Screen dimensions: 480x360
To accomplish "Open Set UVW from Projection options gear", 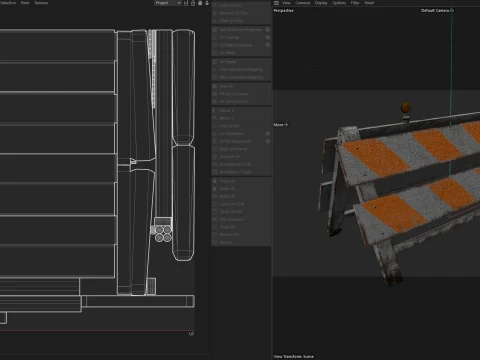I will tap(268, 30).
